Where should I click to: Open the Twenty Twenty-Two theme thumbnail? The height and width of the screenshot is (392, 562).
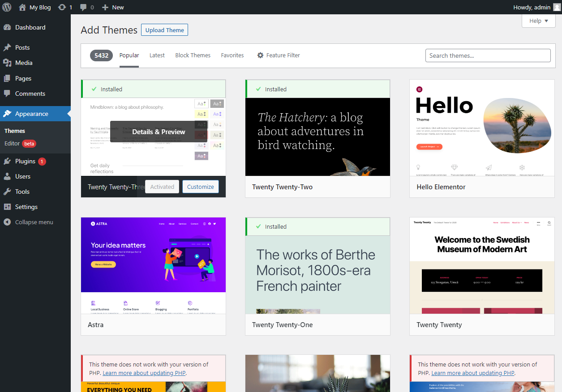click(317, 137)
